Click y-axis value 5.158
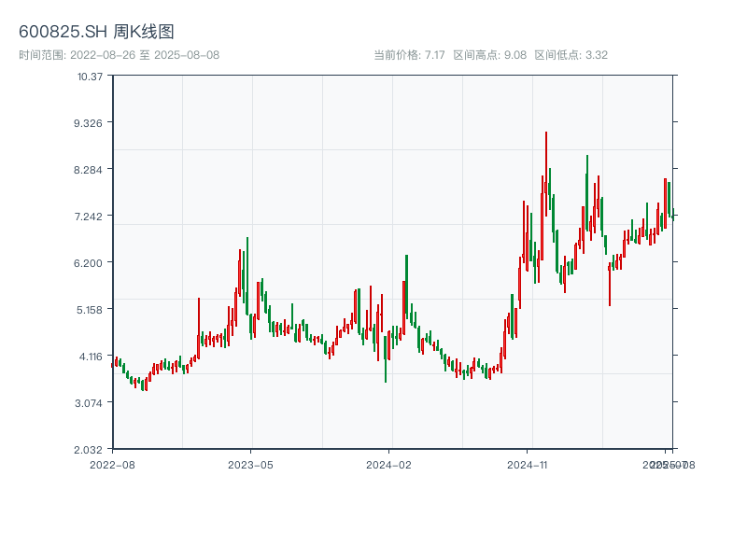This screenshot has width=747, height=560. (90, 310)
